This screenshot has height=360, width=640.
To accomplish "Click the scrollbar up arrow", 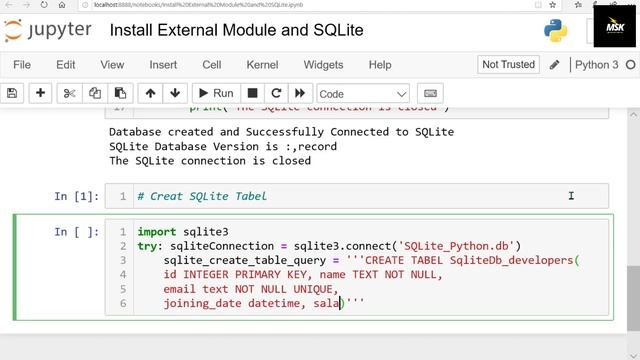I will tap(633, 115).
